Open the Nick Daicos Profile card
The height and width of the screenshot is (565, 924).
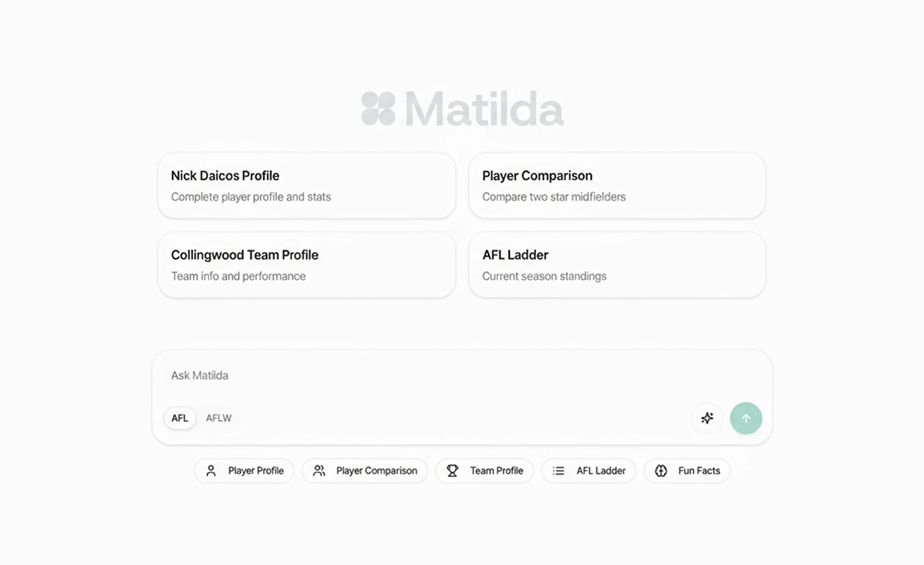306,186
